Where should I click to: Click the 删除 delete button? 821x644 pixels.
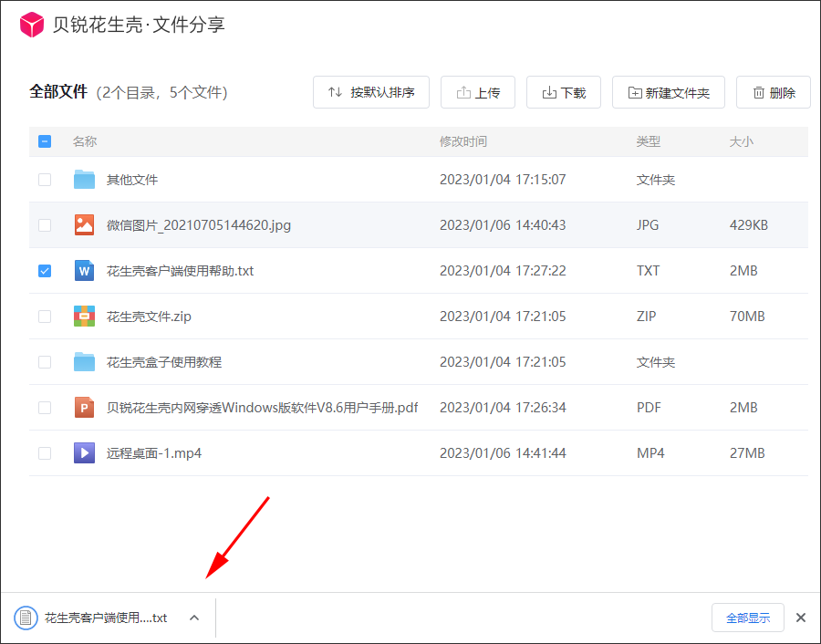(x=774, y=92)
